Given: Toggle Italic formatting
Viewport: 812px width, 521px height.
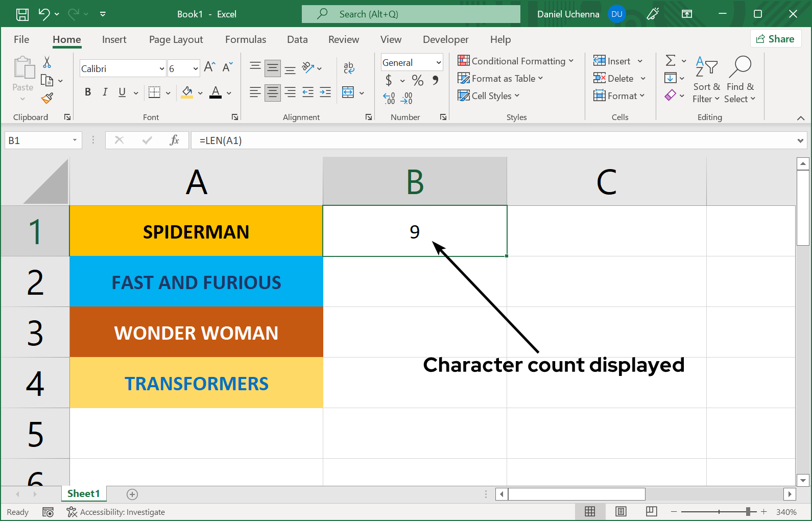Looking at the screenshot, I should coord(105,92).
